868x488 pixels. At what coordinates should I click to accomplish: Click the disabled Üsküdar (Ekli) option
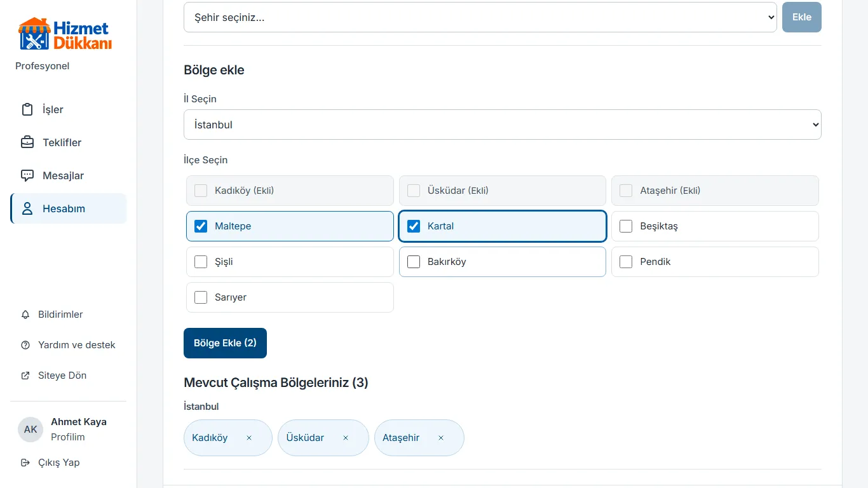(503, 191)
